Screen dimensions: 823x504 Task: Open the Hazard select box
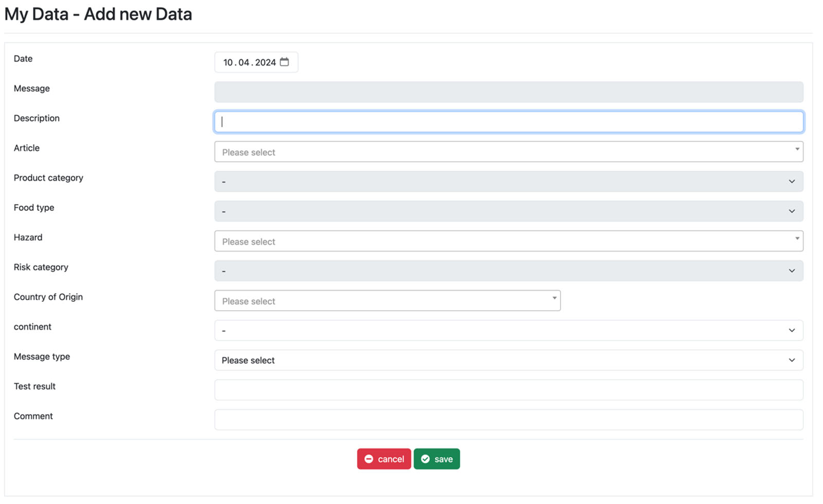(508, 241)
